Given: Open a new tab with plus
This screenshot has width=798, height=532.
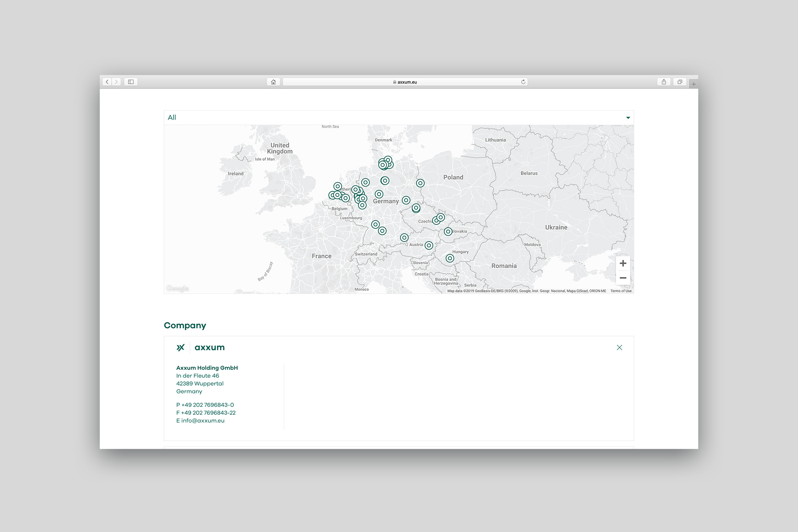Looking at the screenshot, I should tap(694, 84).
